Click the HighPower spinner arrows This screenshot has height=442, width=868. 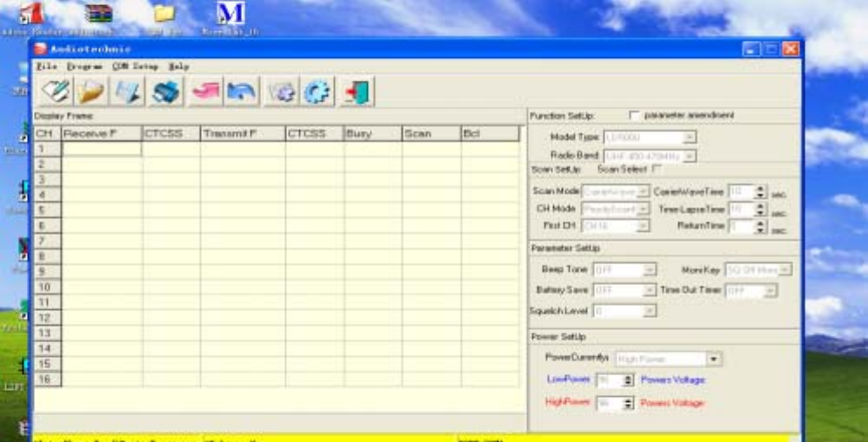[x=629, y=403]
